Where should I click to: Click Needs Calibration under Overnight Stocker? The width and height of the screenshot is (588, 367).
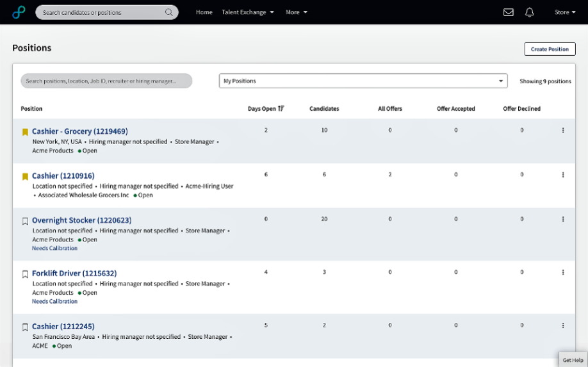pos(54,248)
